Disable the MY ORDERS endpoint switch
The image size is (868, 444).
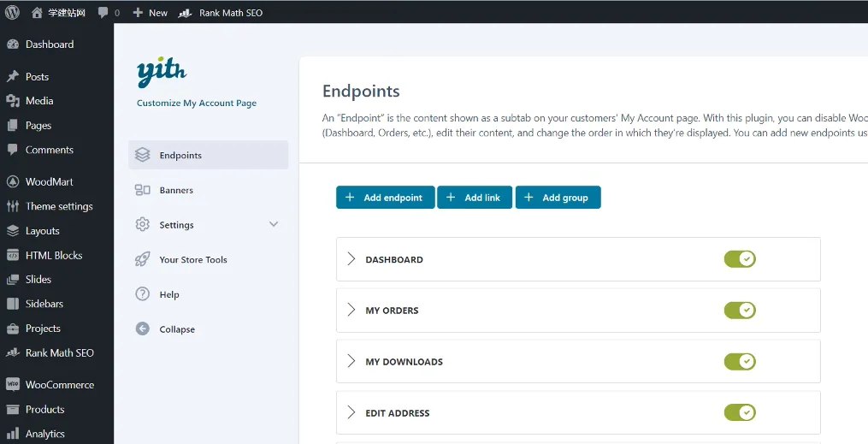point(740,310)
